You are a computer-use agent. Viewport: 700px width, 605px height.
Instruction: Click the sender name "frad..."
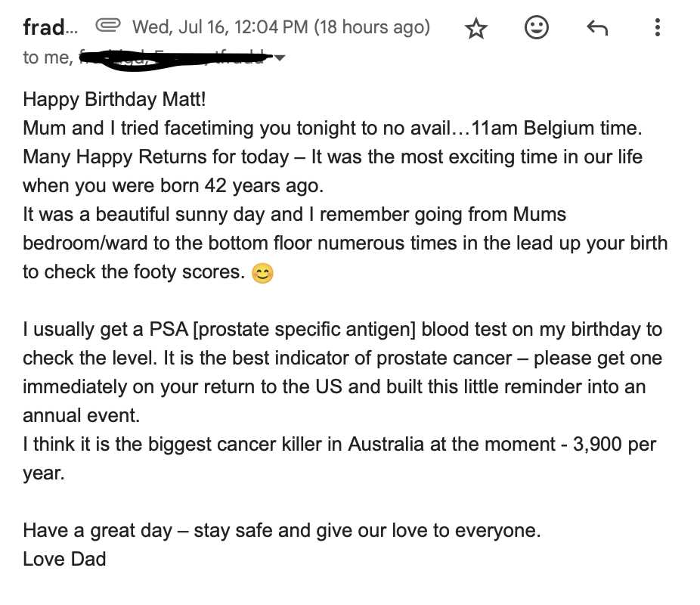[x=50, y=27]
